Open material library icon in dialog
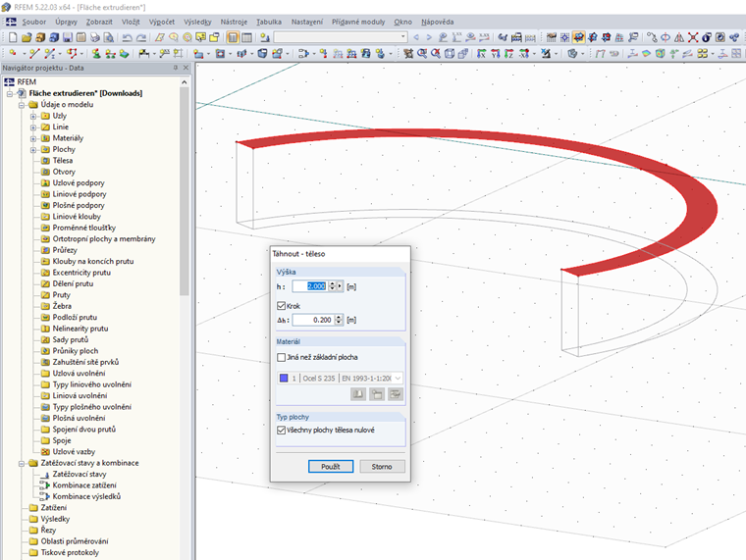This screenshot has height=560, width=746. click(358, 394)
